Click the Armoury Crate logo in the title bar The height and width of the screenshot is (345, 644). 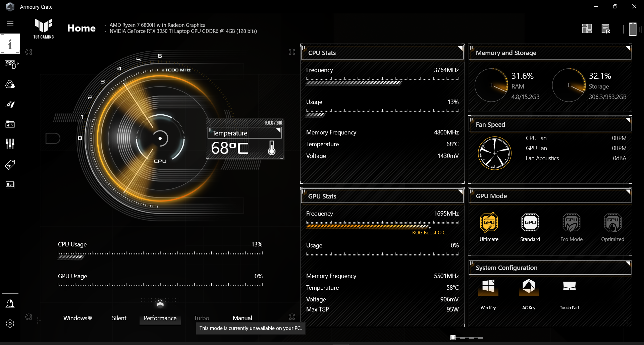[x=10, y=7]
